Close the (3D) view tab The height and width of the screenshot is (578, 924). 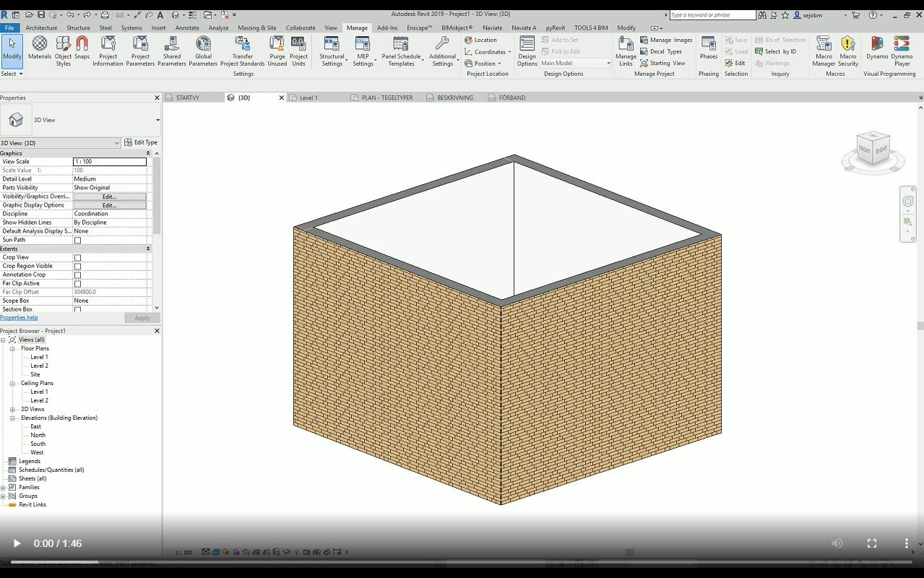[x=282, y=98]
